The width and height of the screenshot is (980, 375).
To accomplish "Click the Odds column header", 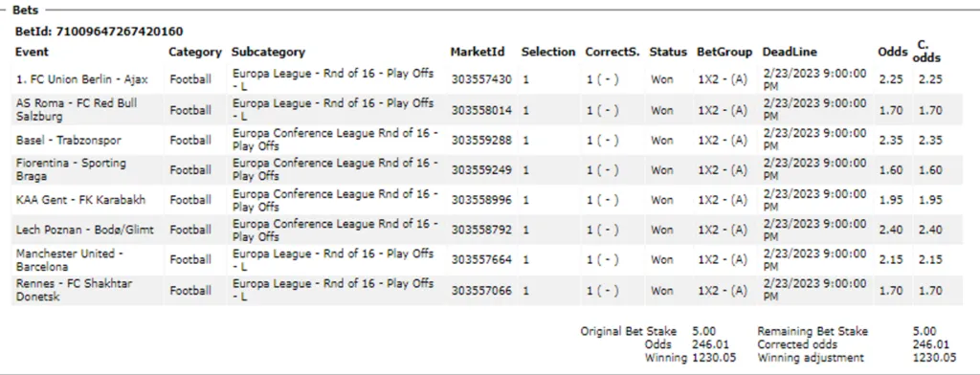I will click(892, 53).
